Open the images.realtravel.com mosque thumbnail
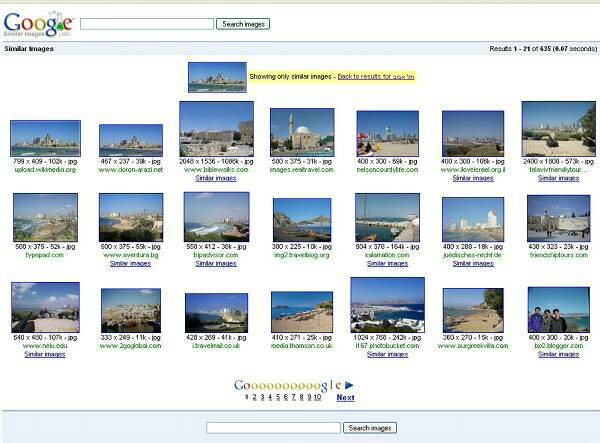The width and height of the screenshot is (600, 443). (302, 132)
